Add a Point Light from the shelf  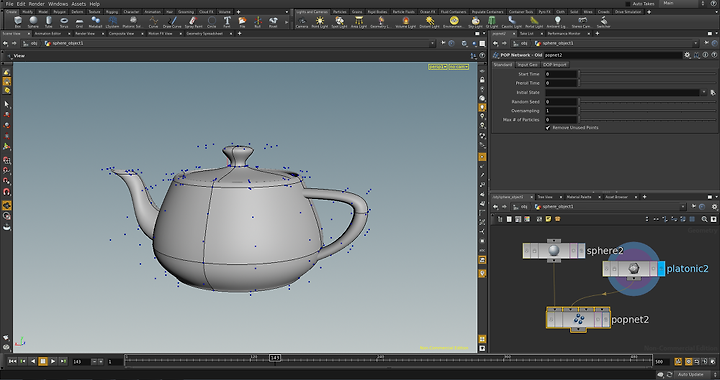click(x=320, y=22)
